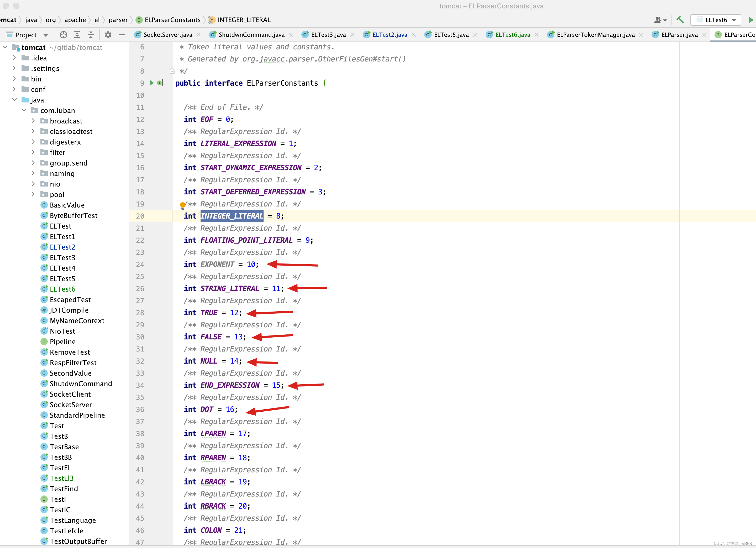756x548 pixels.
Task: Close the ELTest6.java tab
Action: point(537,35)
